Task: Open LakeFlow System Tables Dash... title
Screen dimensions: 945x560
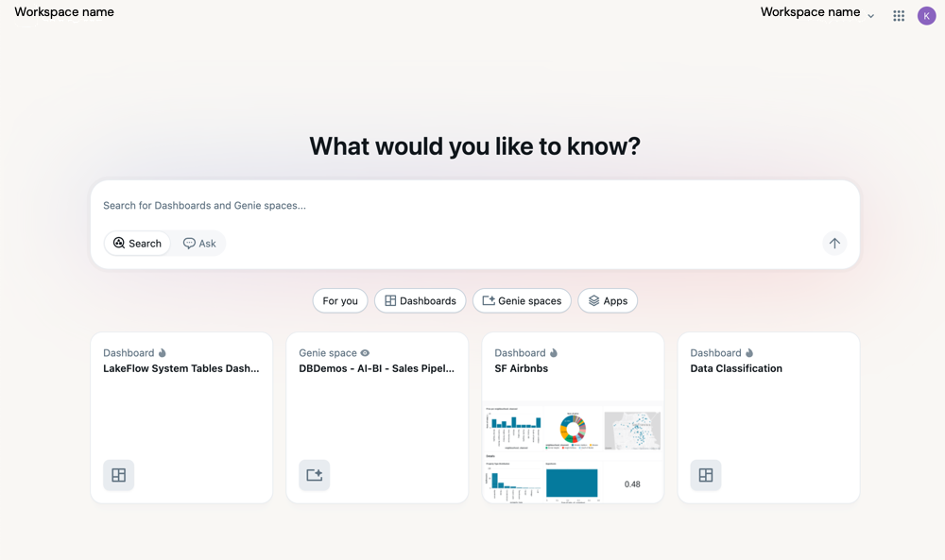Action: [x=180, y=368]
